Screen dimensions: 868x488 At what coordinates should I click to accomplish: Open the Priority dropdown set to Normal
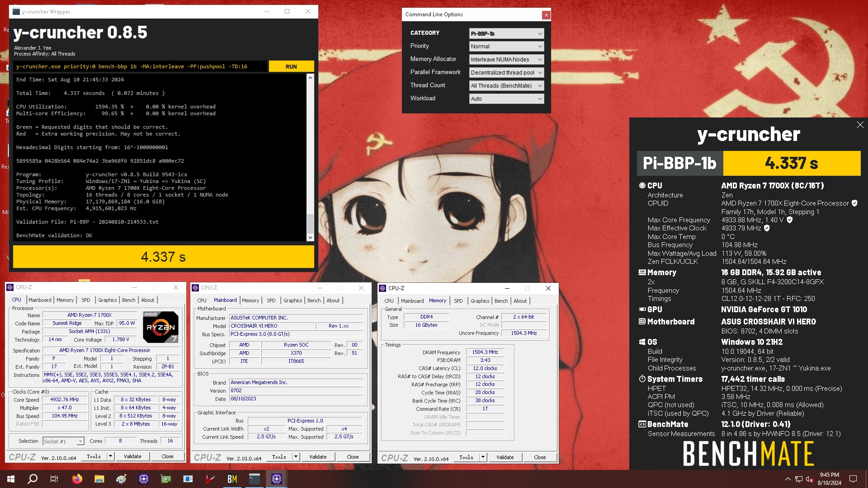click(x=506, y=47)
